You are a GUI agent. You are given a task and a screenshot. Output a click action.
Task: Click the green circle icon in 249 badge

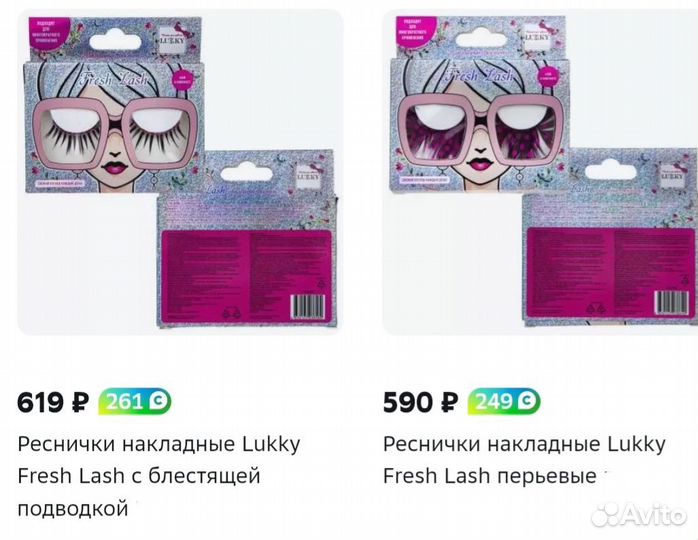click(528, 402)
